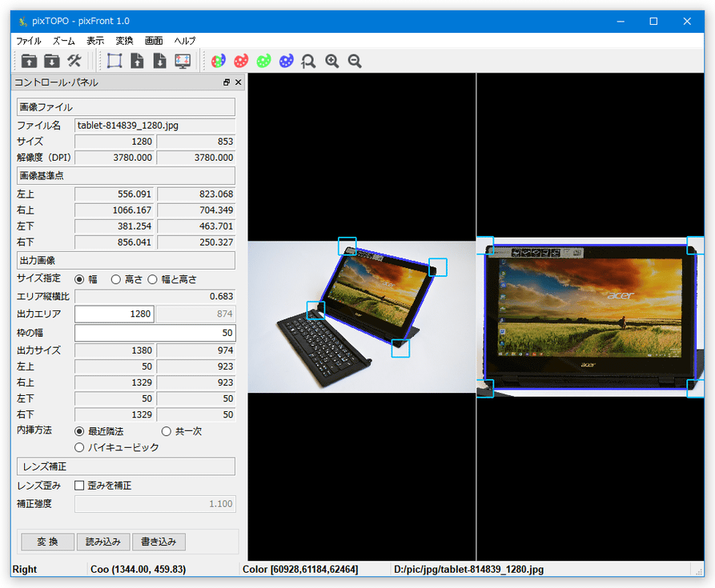This screenshot has height=588, width=715.
Task: Open the ヘルプ menu
Action: [185, 41]
